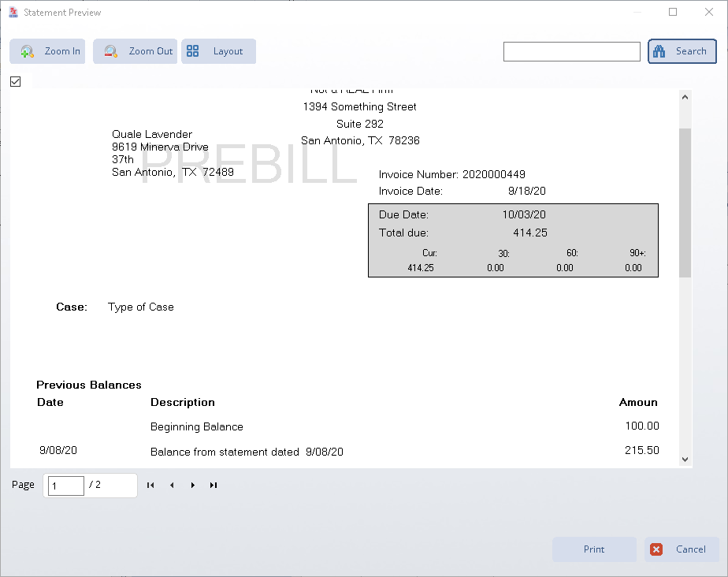
Task: Jump to the last page navigation icon
Action: click(213, 485)
